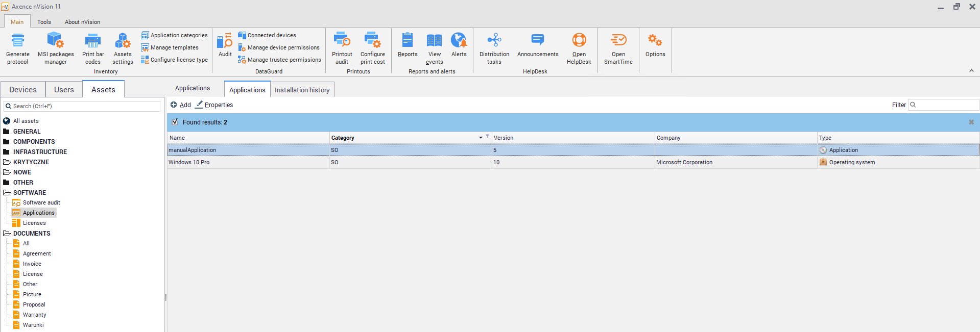Collapse the ribbon with the chevron arrow
The height and width of the screenshot is (332, 980).
pyautogui.click(x=971, y=71)
